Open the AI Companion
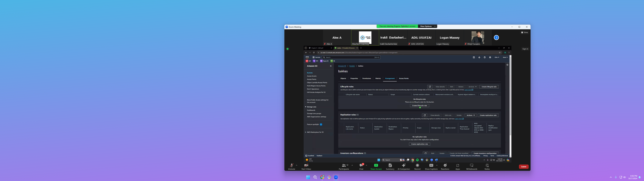This screenshot has width=644, height=181. (x=404, y=166)
